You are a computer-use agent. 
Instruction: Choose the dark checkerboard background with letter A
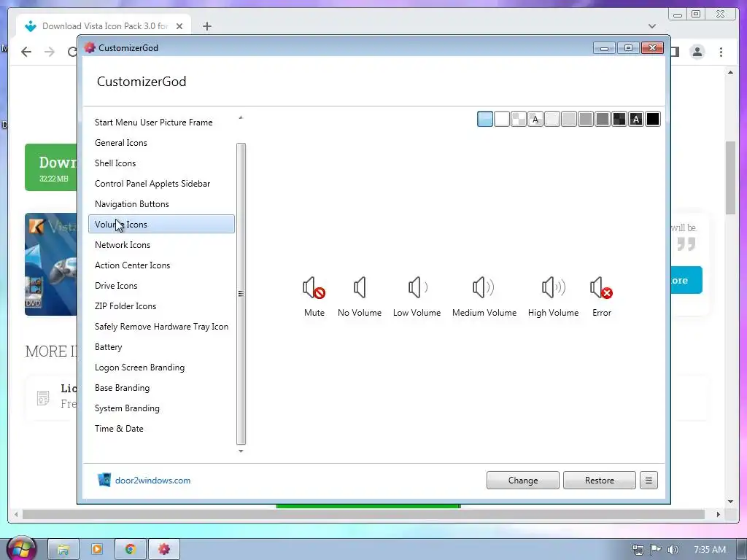pos(636,119)
